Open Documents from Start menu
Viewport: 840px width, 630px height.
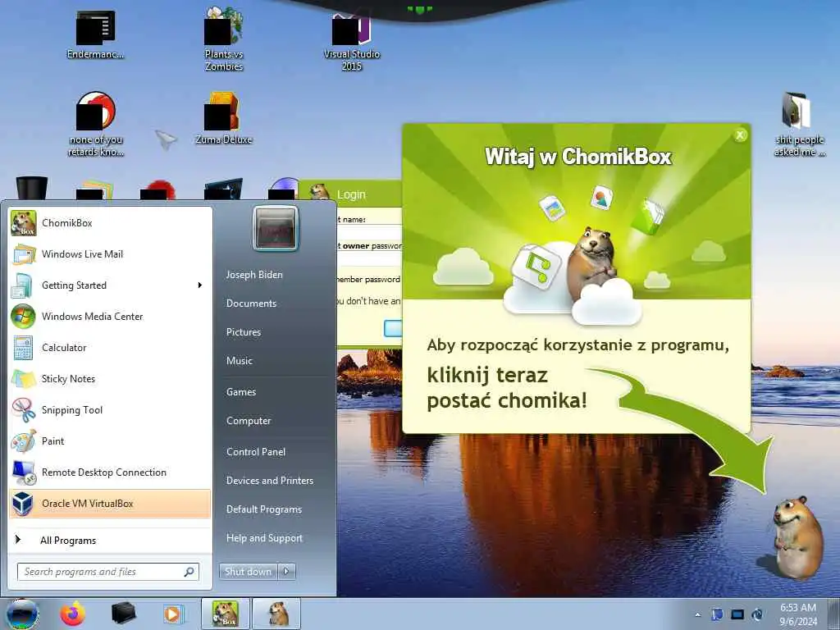[x=251, y=304]
